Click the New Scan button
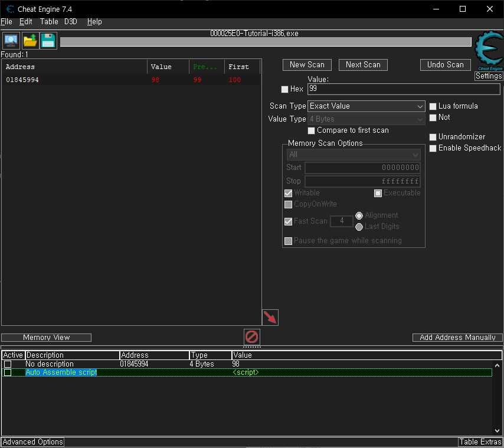The image size is (504, 448). click(x=307, y=65)
